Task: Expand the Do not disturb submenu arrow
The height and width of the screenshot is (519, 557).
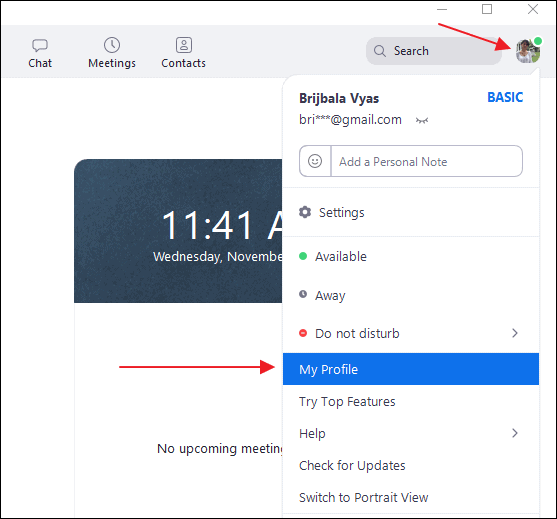Action: pyautogui.click(x=515, y=333)
